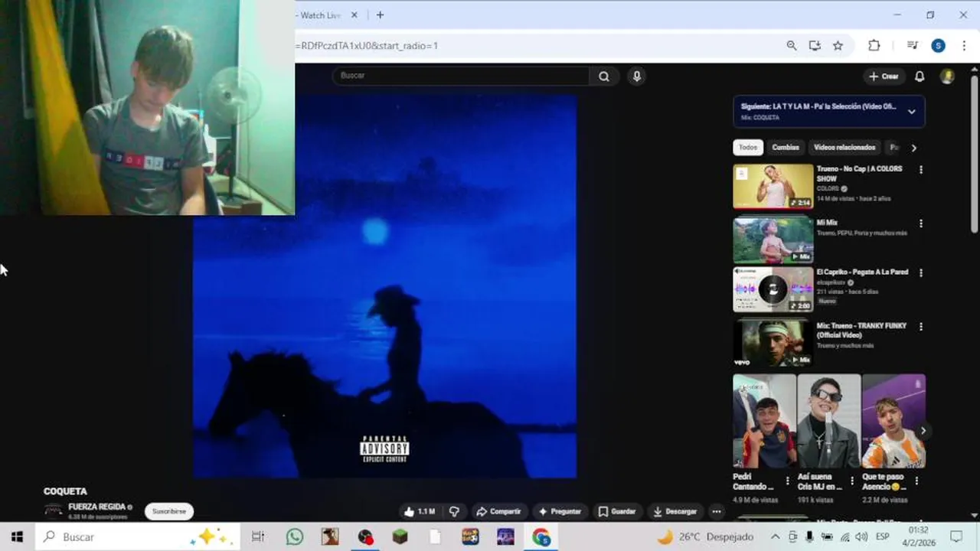Close the Watch Live browser tab
Image resolution: width=980 pixels, height=551 pixels.
click(x=354, y=15)
